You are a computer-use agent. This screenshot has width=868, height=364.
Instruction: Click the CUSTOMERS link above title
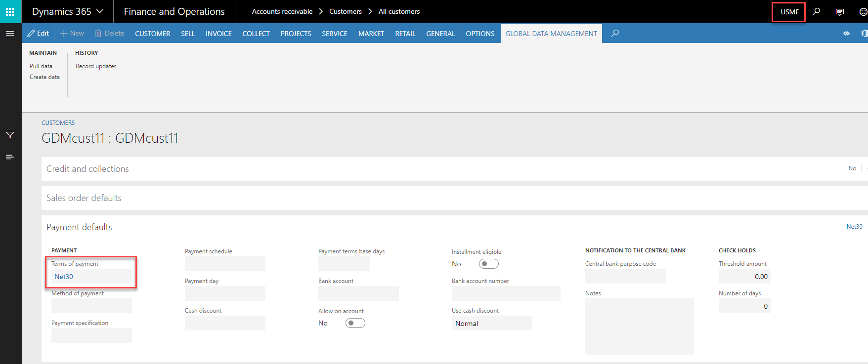(x=58, y=123)
